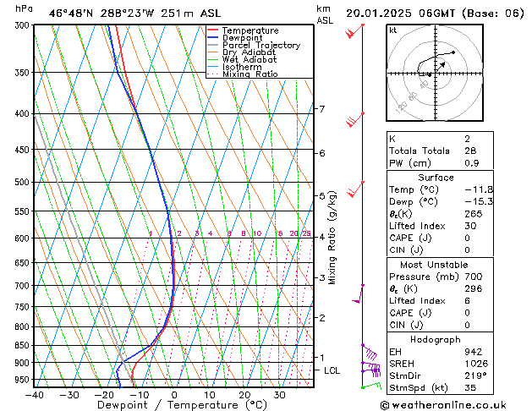The height and width of the screenshot is (411, 532).
Task: Click the purple wind barb at 850 hPa
Action: (x=369, y=352)
